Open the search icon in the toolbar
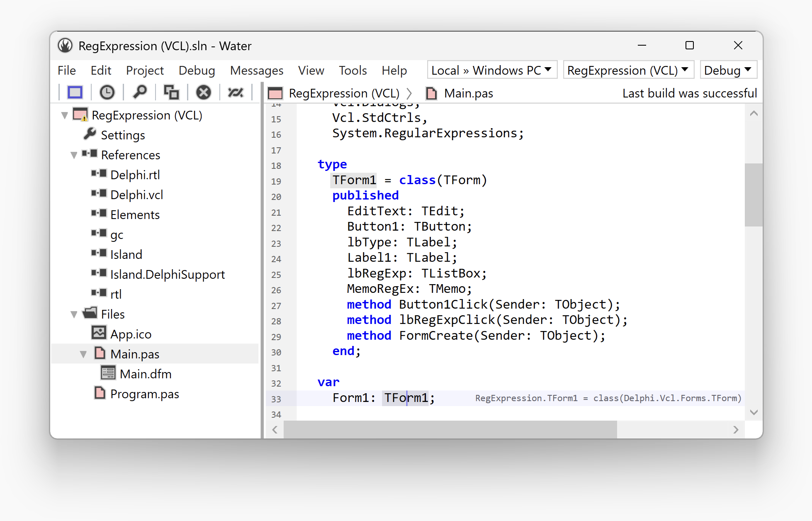Image resolution: width=812 pixels, height=521 pixels. pos(140,92)
